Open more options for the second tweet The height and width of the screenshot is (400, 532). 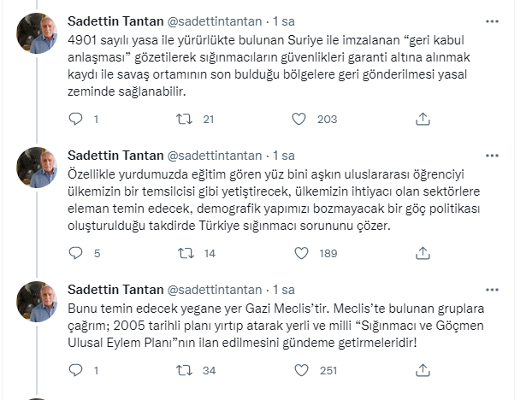pos(492,155)
